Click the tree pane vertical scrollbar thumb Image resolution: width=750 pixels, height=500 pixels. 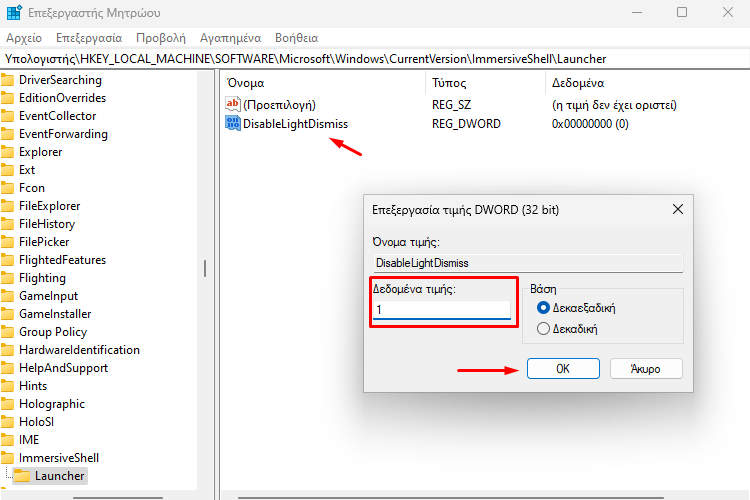[x=205, y=268]
